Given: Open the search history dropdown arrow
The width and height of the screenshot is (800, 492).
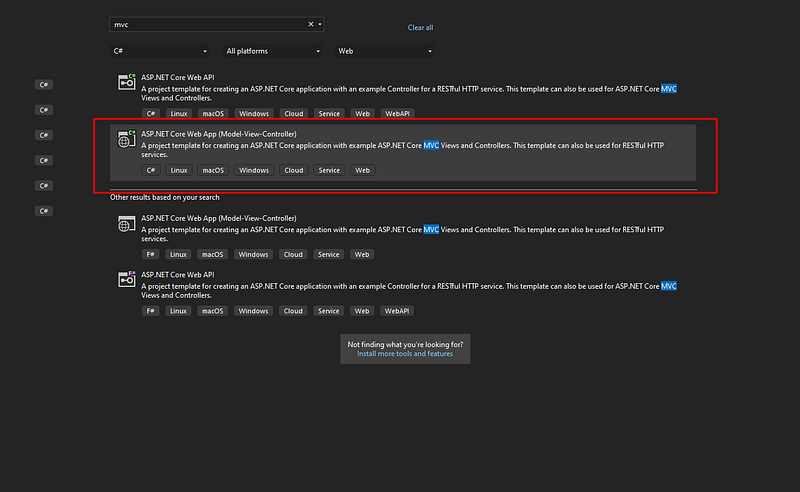Looking at the screenshot, I should coord(320,24).
